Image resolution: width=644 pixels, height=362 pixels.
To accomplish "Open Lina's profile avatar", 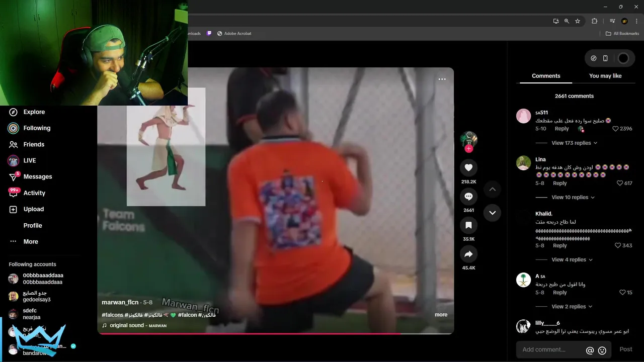I will pos(524,163).
